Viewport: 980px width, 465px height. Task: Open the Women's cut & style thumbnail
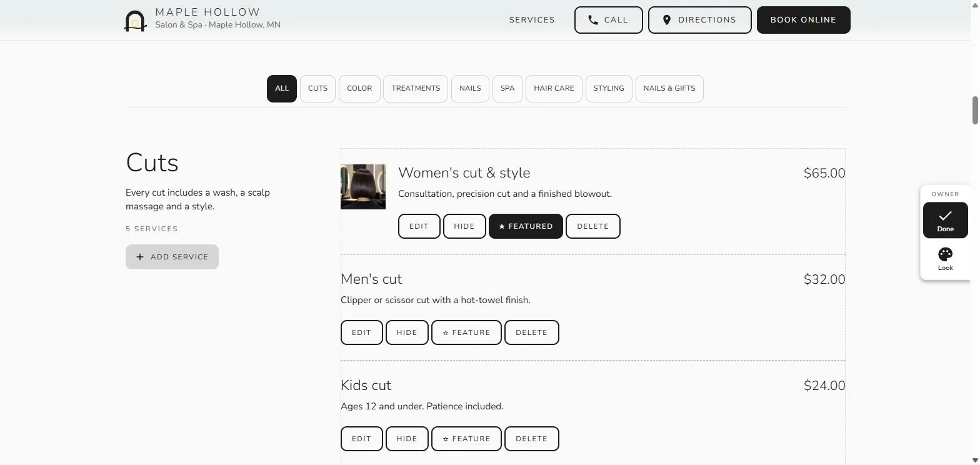tap(363, 187)
